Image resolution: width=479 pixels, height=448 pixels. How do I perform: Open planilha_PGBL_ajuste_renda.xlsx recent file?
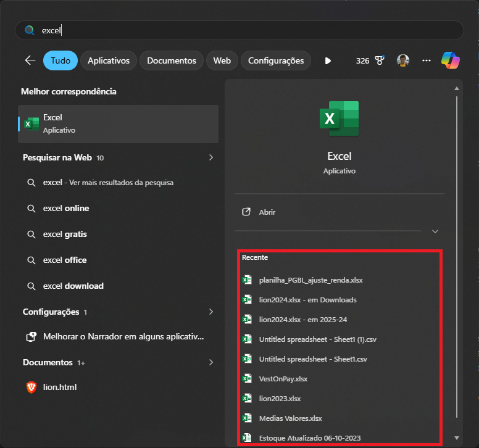339,280
